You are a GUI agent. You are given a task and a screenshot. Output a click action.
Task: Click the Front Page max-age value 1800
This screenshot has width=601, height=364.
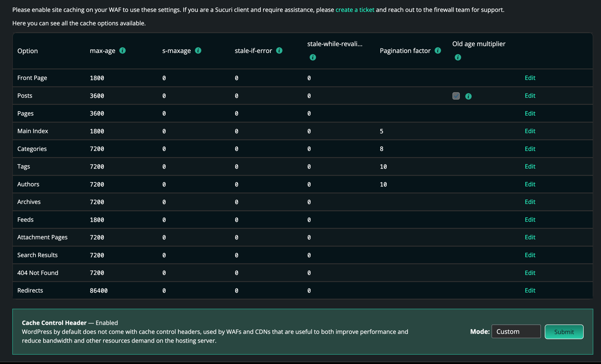(x=97, y=78)
